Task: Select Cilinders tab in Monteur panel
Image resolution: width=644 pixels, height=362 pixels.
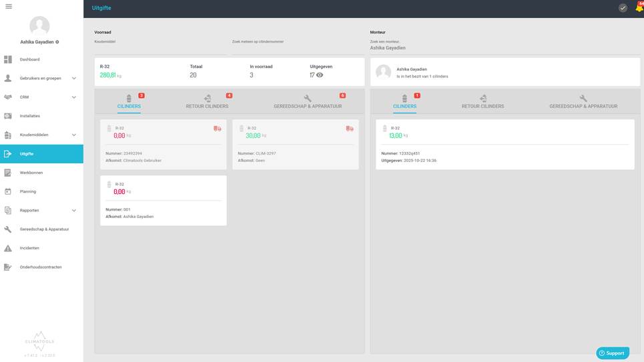Action: click(x=404, y=102)
